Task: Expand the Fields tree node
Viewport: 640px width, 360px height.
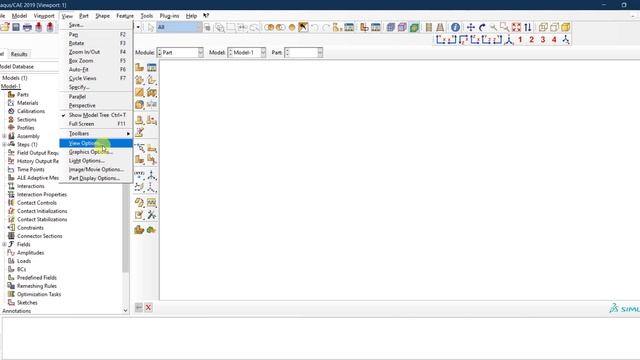Action: pyautogui.click(x=4, y=244)
